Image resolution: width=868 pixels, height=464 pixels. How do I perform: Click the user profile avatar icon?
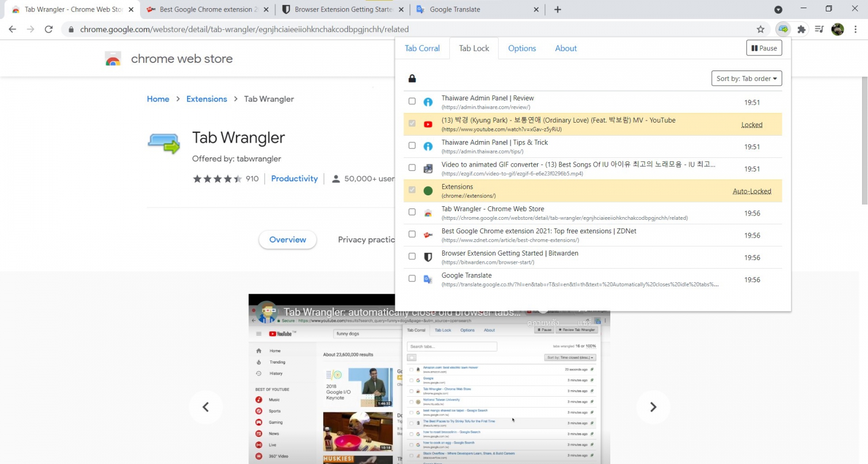(838, 29)
